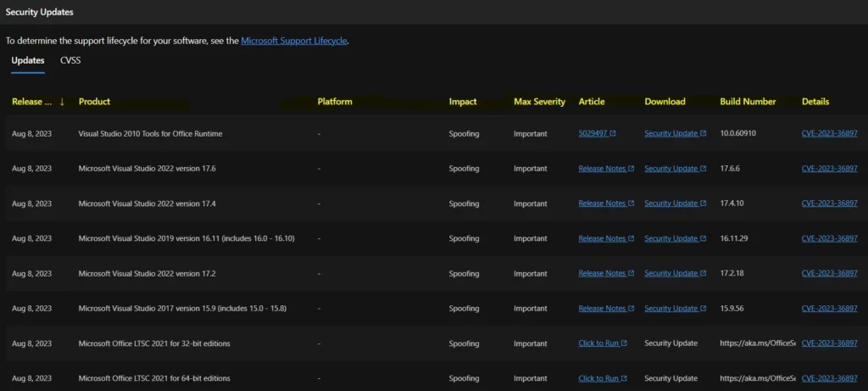The width and height of the screenshot is (868, 391).
Task: Download Security Update for Visual Studio 16.11
Action: 670,238
